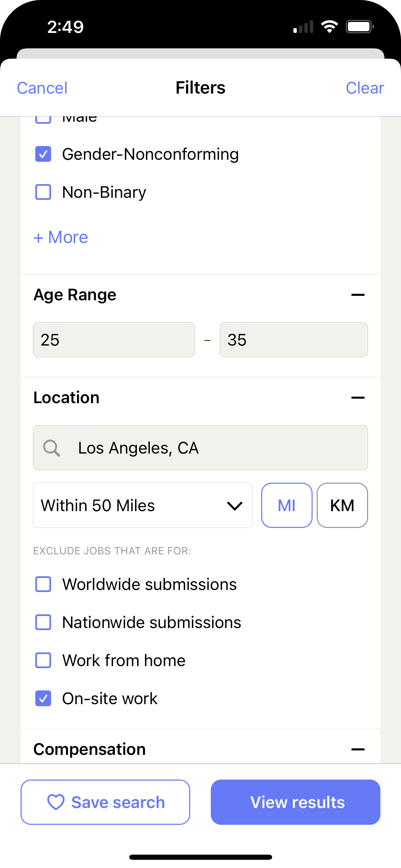The height and width of the screenshot is (868, 401).
Task: Check the Work from home option
Action: (43, 660)
